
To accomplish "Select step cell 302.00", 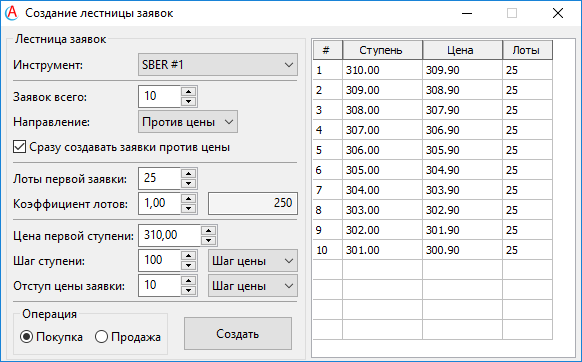I will (x=382, y=230).
